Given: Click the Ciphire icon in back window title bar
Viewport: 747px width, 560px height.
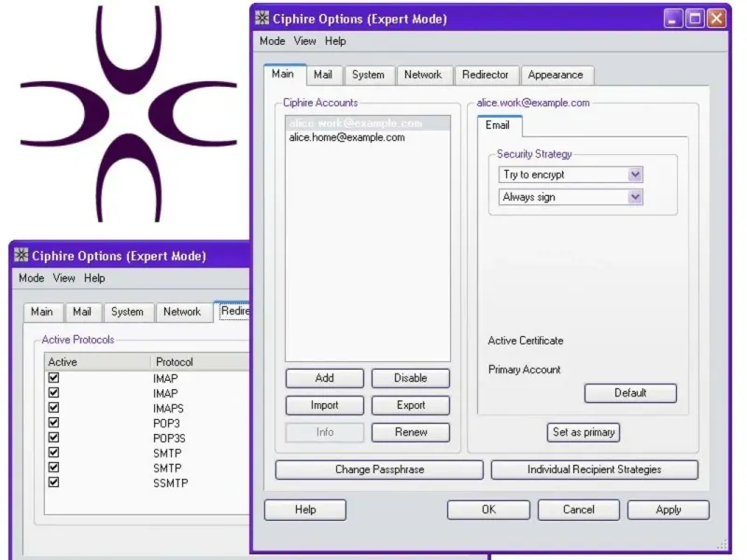Looking at the screenshot, I should (21, 255).
